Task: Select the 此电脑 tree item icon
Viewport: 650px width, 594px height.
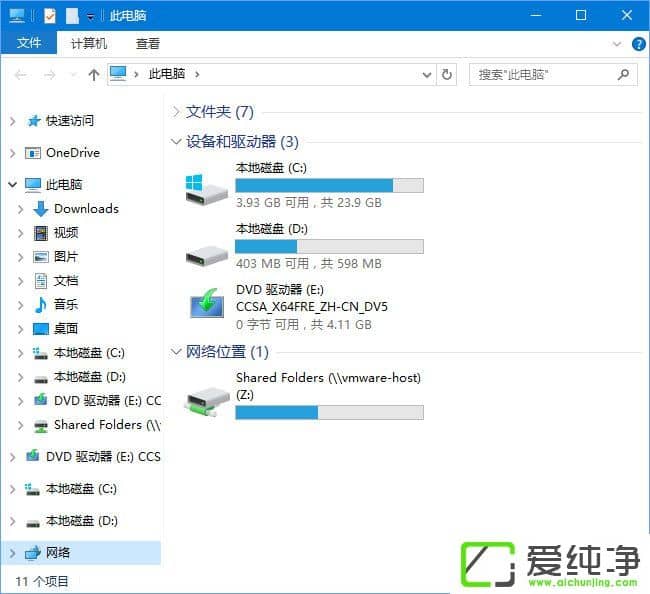Action: (33, 185)
